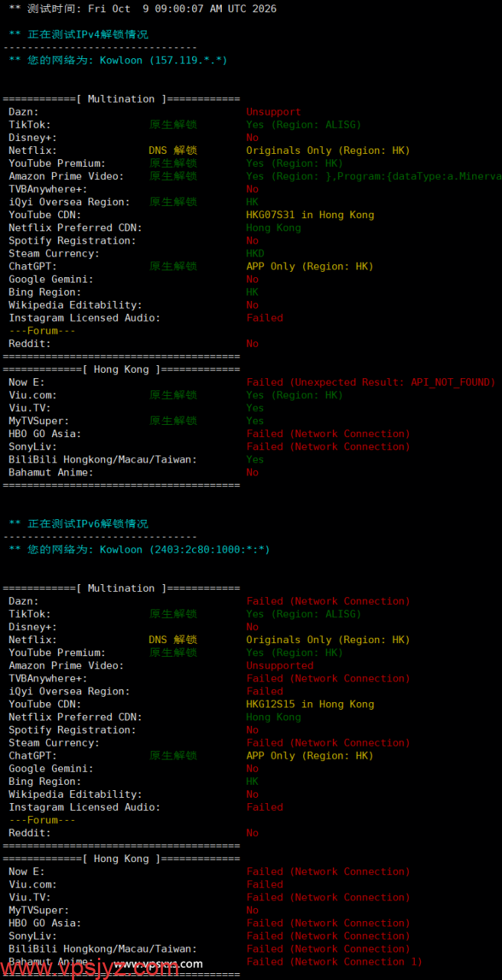Select the heading '正在测试IPv4解锁情况'
The width and height of the screenshot is (502, 980).
[x=88, y=34]
